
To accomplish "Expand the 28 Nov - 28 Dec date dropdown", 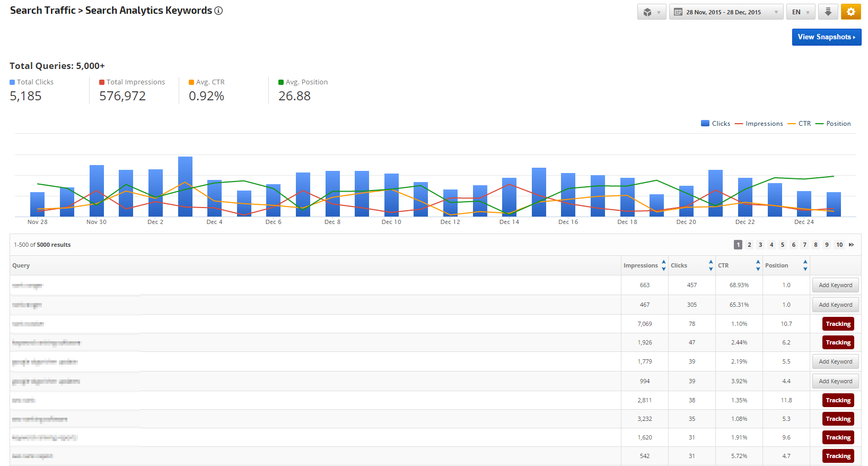I will point(776,12).
